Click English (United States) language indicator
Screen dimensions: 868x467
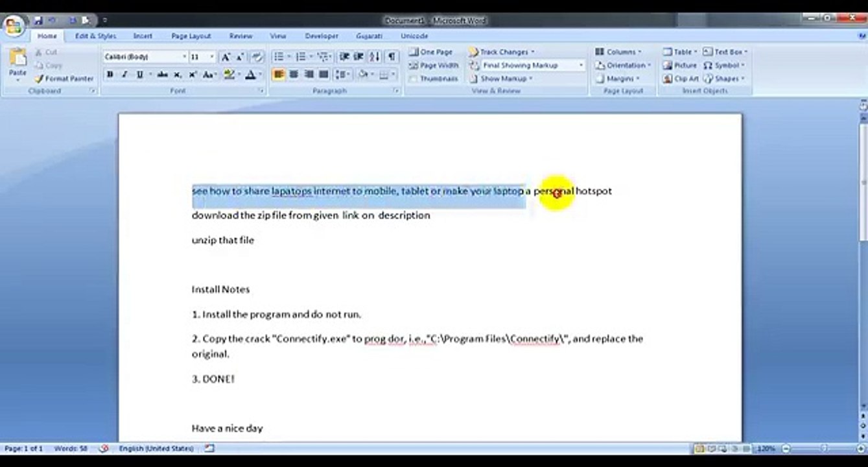[156, 448]
